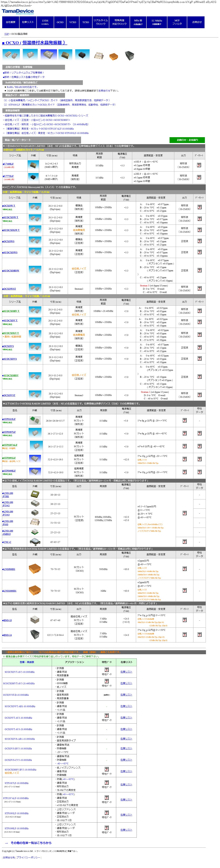The image size is (220, 868).
Task: Open PDF datasheet for LNO500D1
Action: pyautogui.click(x=184, y=569)
